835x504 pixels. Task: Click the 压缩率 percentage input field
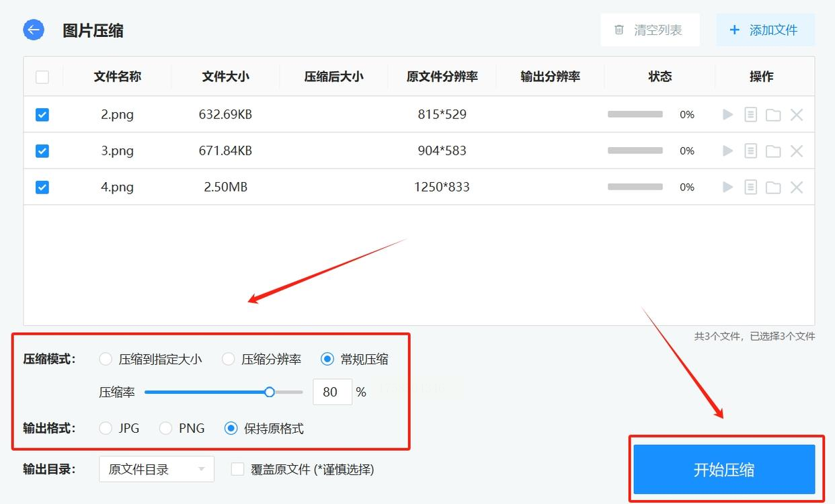(332, 392)
